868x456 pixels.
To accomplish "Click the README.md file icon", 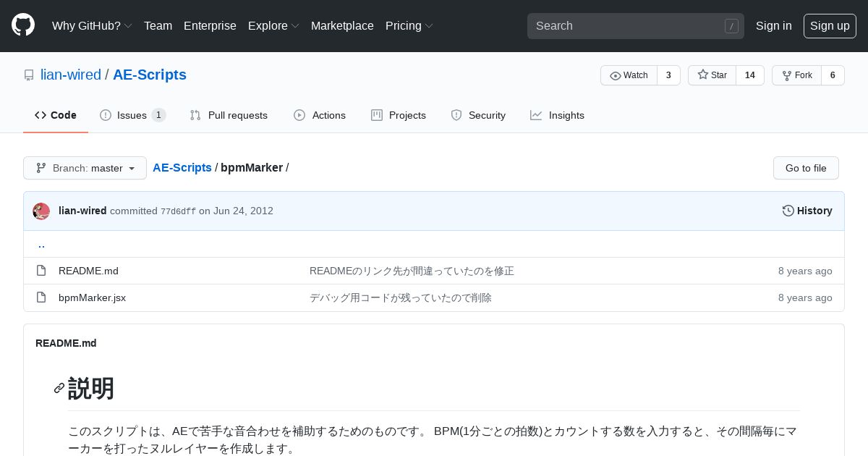I will point(41,271).
